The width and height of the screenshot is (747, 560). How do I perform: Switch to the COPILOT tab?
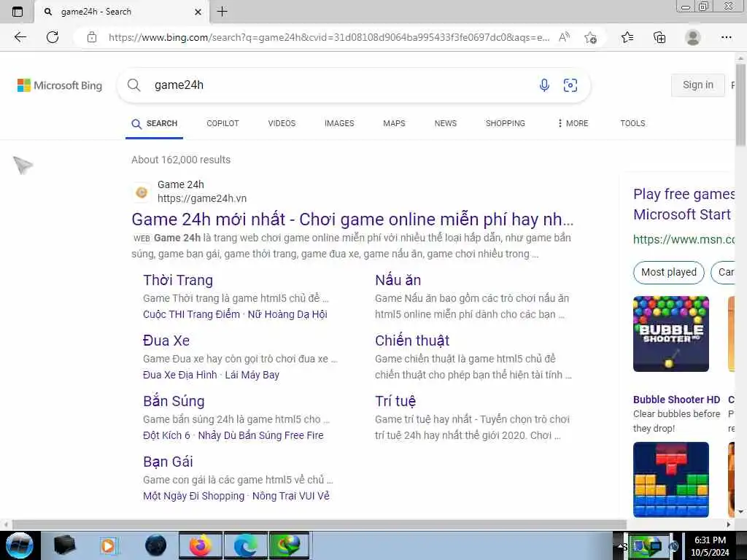pyautogui.click(x=222, y=123)
